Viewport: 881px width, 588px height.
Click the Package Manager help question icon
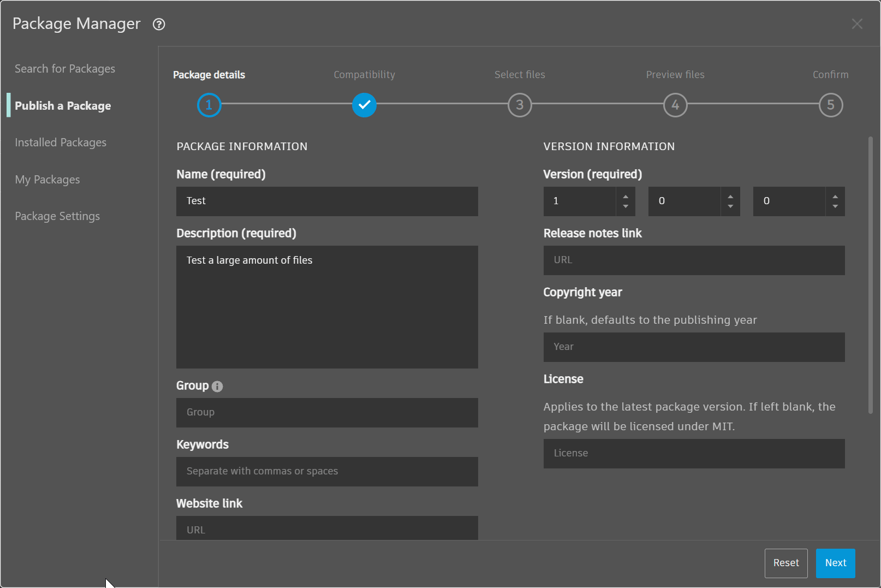click(x=159, y=25)
